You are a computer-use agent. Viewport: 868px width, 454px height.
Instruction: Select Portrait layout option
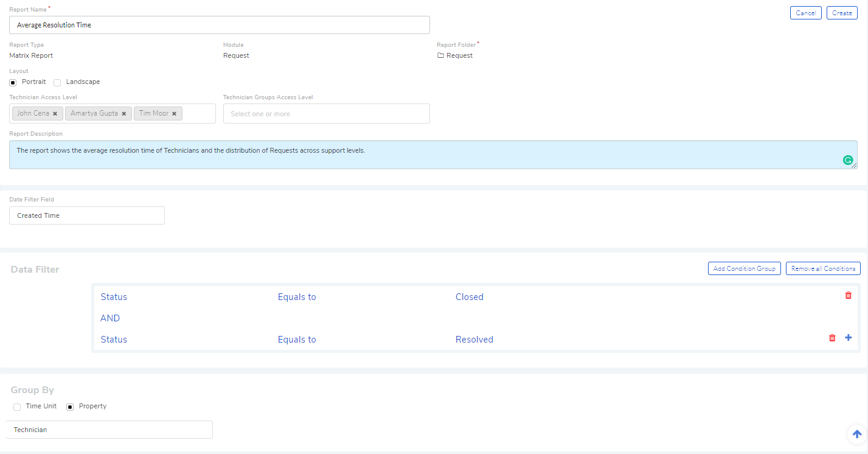[13, 82]
